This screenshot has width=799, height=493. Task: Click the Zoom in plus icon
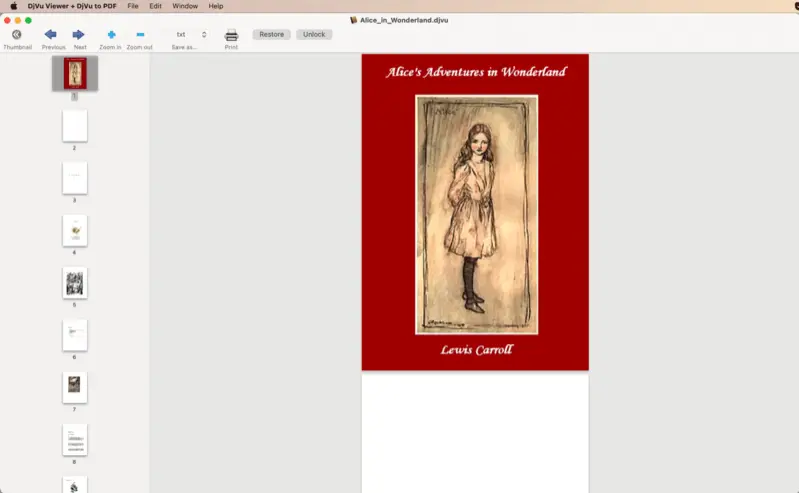tap(112, 35)
